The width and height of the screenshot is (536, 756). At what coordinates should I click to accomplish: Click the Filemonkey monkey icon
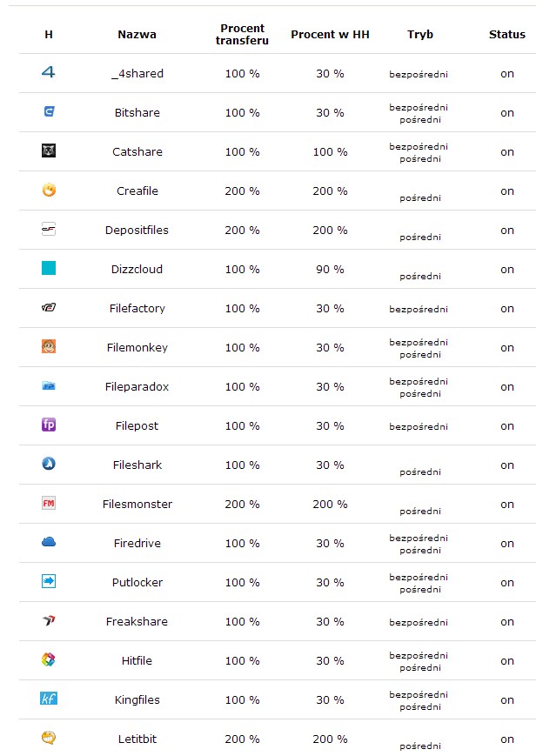(49, 347)
